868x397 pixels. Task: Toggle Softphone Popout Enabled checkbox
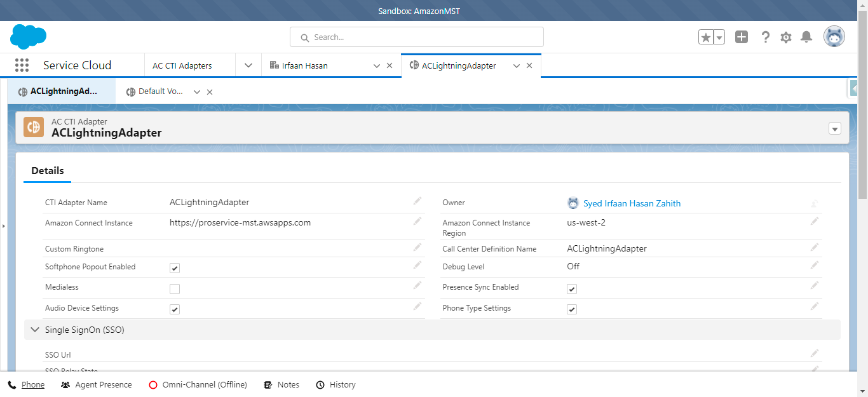click(x=175, y=268)
